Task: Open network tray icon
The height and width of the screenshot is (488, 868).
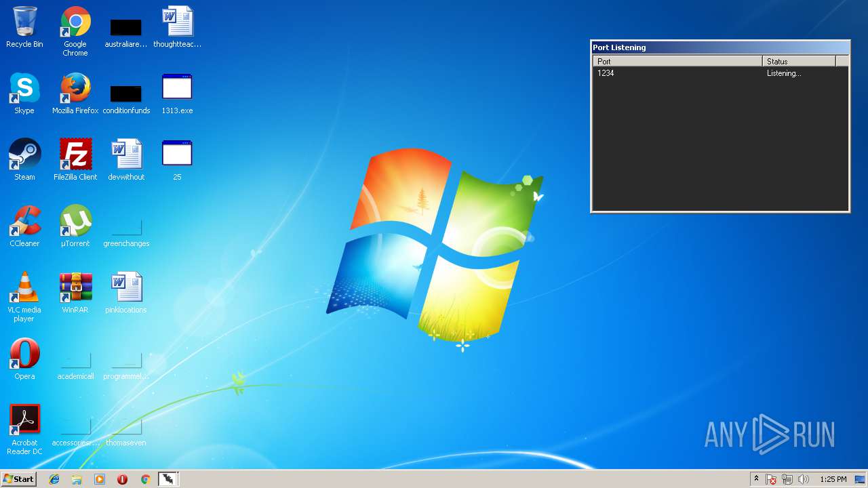Action: pos(787,479)
